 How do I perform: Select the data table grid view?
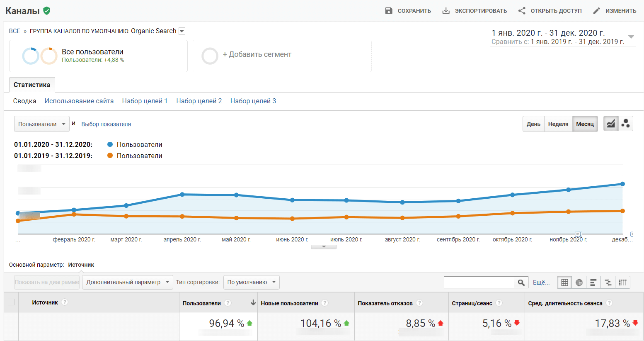click(564, 283)
